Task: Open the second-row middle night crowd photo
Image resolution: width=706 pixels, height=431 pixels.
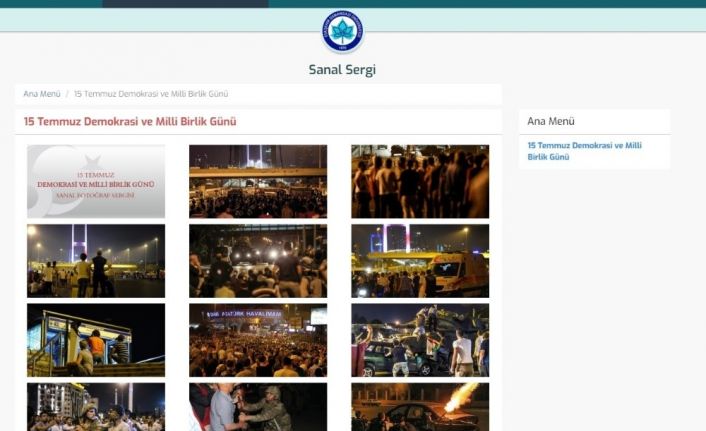Action: [x=258, y=260]
